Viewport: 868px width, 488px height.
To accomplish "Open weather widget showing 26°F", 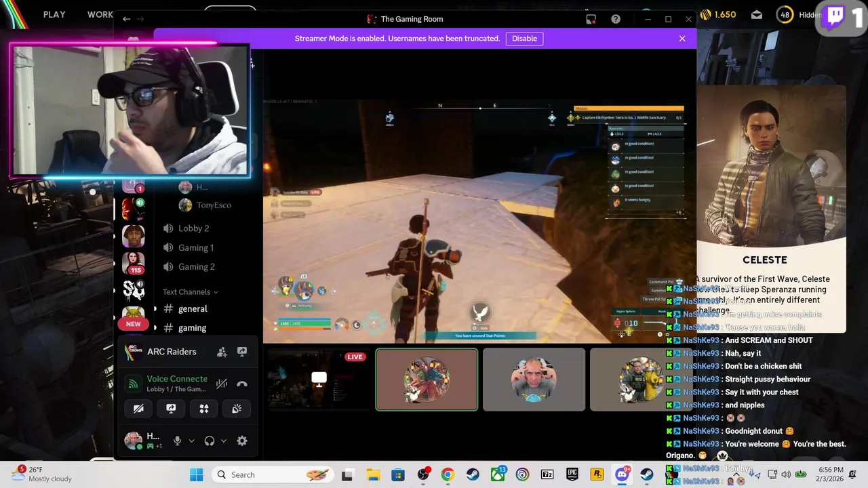I will (x=41, y=474).
